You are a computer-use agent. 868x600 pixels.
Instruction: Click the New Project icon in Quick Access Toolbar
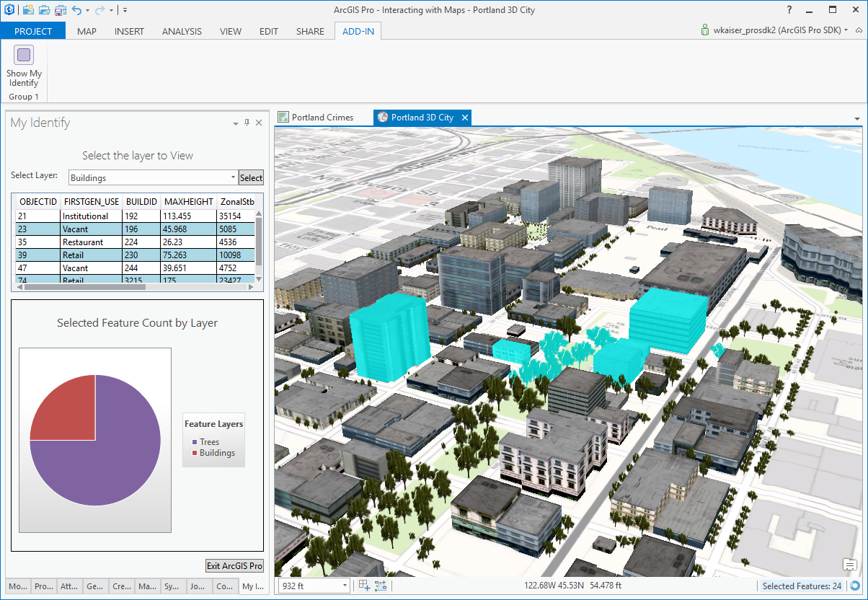27,10
